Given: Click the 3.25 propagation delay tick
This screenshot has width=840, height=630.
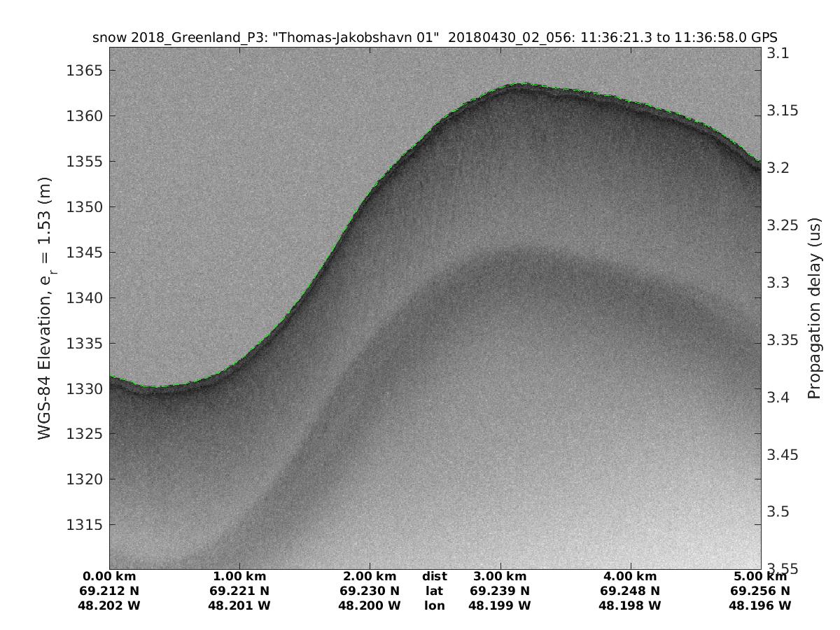Looking at the screenshot, I should point(783,225).
